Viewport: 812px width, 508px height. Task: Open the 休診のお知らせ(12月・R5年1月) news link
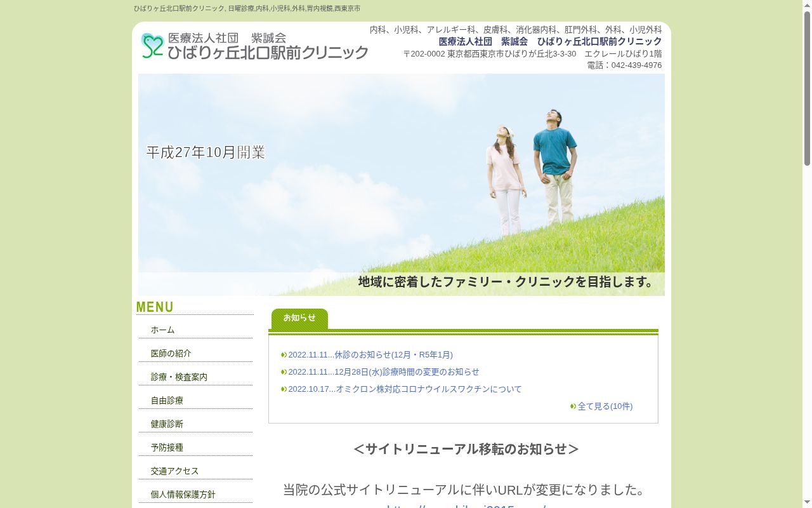coord(370,355)
